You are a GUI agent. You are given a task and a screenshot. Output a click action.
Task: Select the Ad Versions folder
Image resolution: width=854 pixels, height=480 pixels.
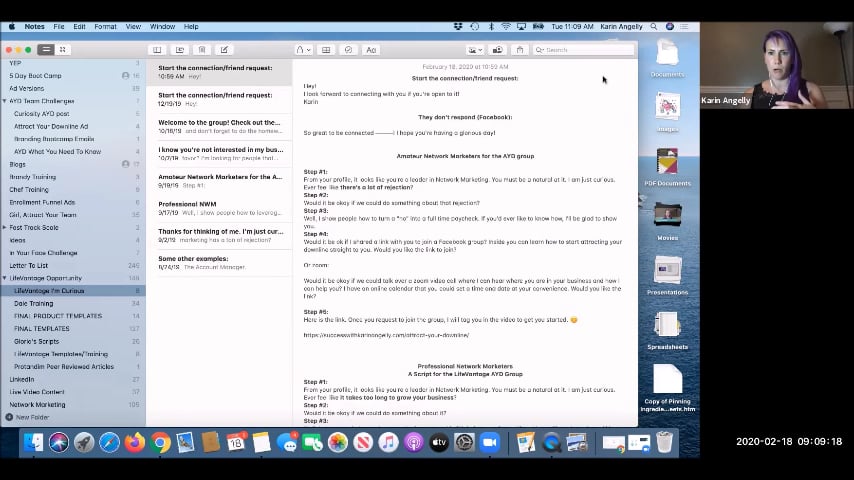pos(73,88)
